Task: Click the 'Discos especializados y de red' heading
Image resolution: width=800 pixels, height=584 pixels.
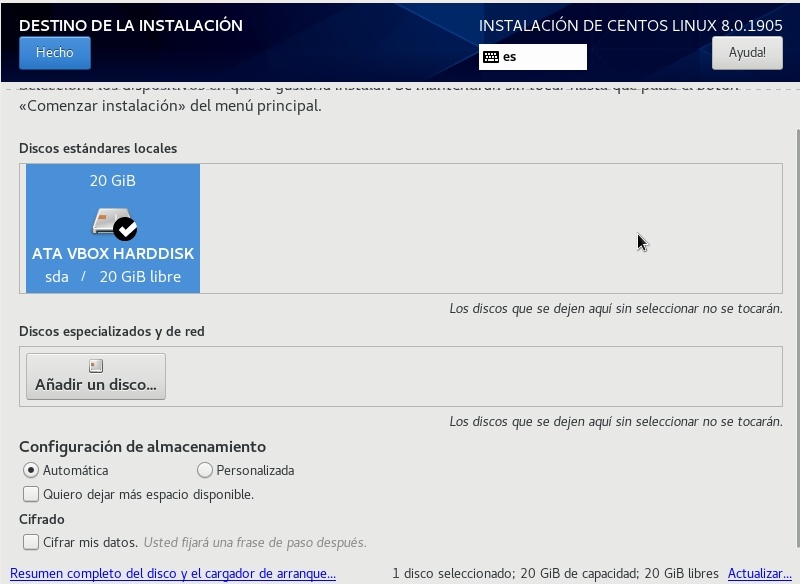Action: tap(112, 332)
